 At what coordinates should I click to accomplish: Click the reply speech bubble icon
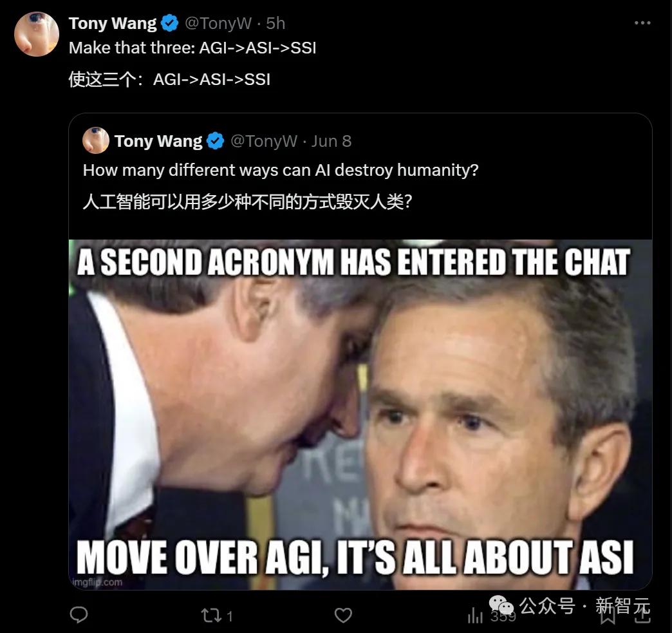79,616
